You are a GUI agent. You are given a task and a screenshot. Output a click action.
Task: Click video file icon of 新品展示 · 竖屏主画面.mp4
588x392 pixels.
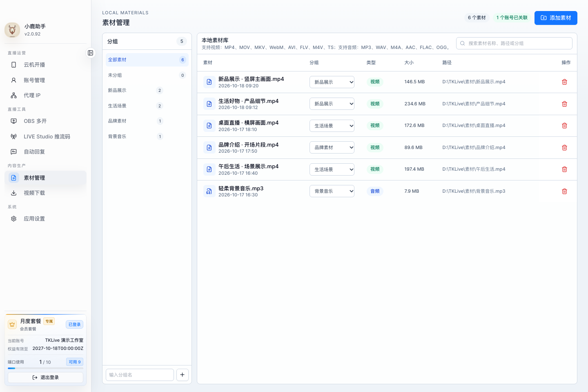click(209, 82)
